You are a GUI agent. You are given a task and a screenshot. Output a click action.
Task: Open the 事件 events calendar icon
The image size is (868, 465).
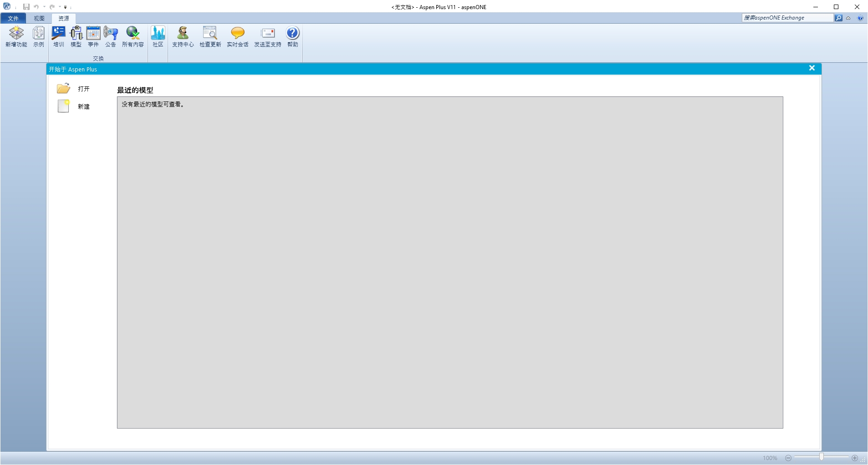93,36
